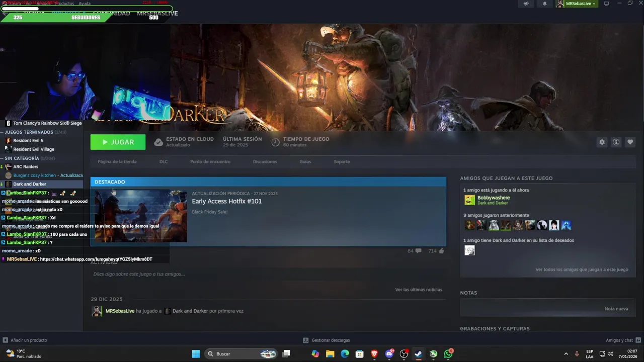Open WhatsApp from taskbar

pyautogui.click(x=448, y=354)
